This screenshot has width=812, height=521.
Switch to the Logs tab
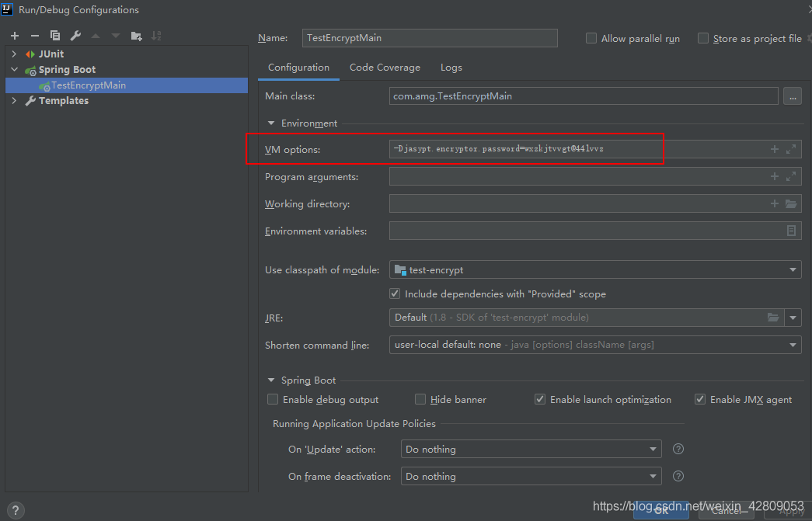coord(451,68)
